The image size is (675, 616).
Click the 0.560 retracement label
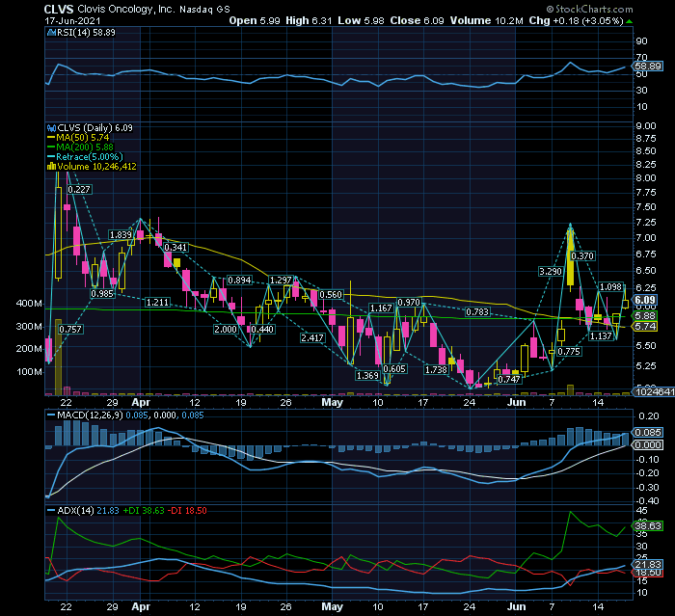[331, 295]
